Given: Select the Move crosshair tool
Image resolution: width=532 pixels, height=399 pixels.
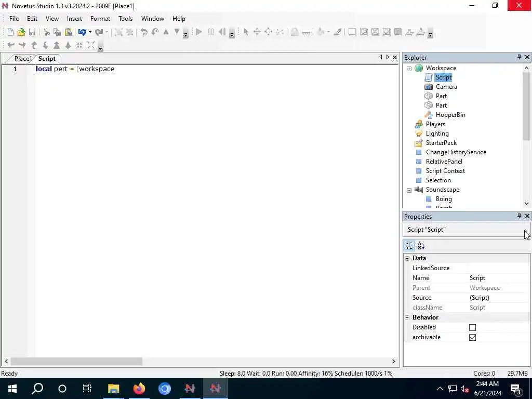Looking at the screenshot, I should [x=257, y=32].
